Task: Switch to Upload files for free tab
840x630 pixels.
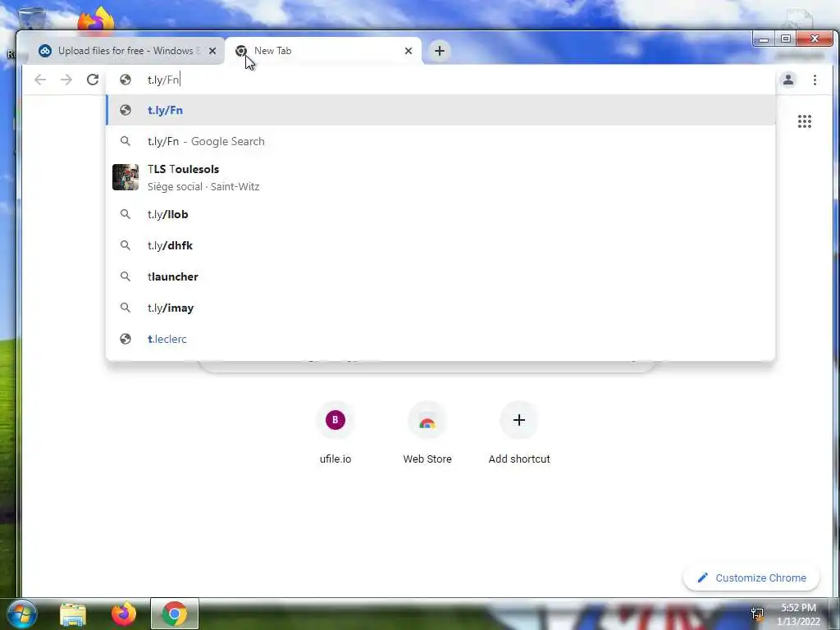Action: [126, 51]
